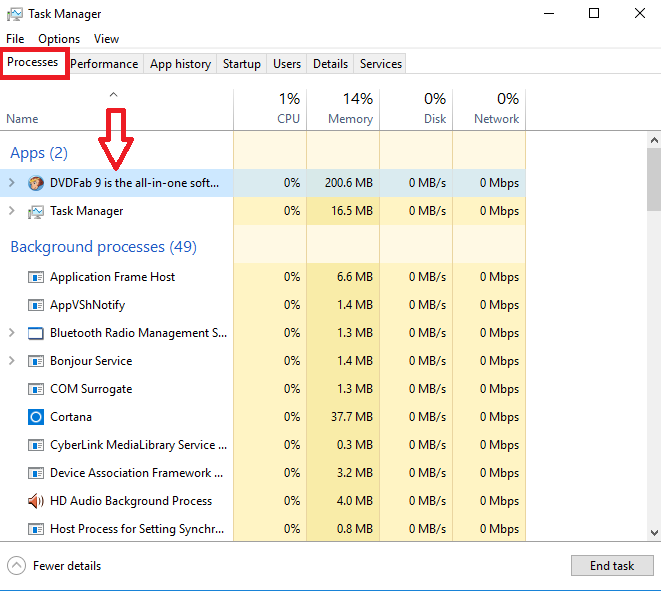Select the Background processes (49) heading
This screenshot has height=591, width=663.
[x=104, y=247]
